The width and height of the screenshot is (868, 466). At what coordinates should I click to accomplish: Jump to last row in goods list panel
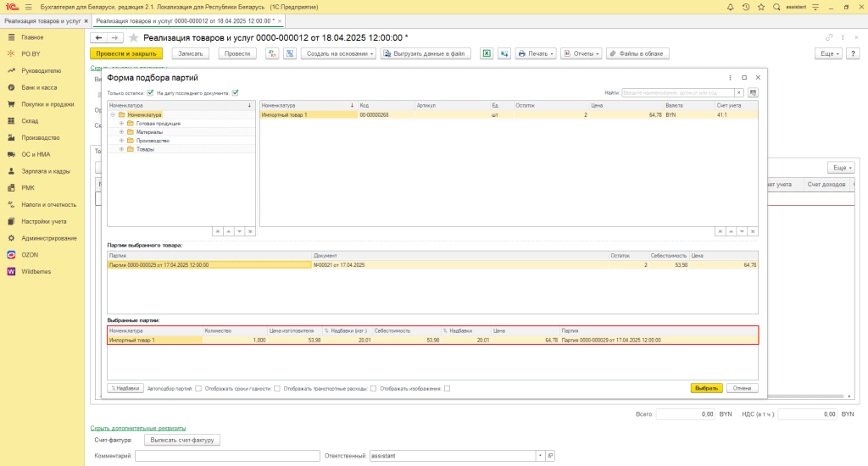tap(753, 231)
